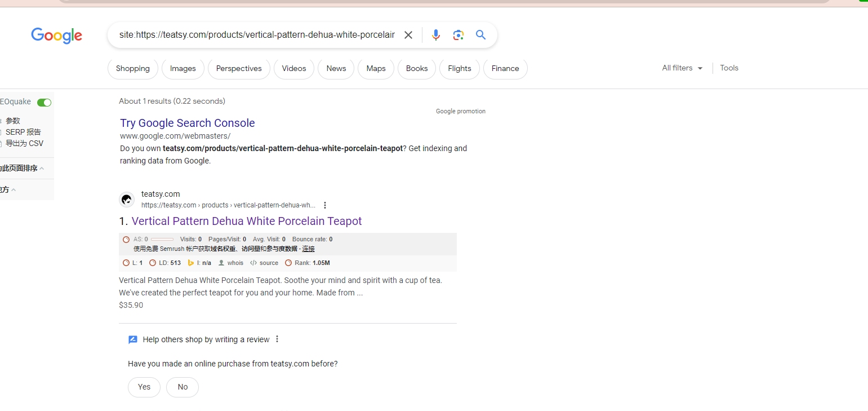Switch to the Images tab

coord(182,69)
